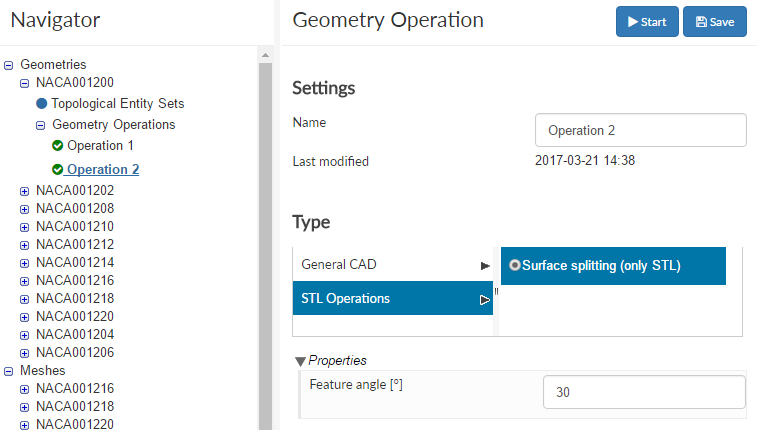757x430 pixels.
Task: Open the Operation 2 link in Navigator
Action: click(103, 169)
